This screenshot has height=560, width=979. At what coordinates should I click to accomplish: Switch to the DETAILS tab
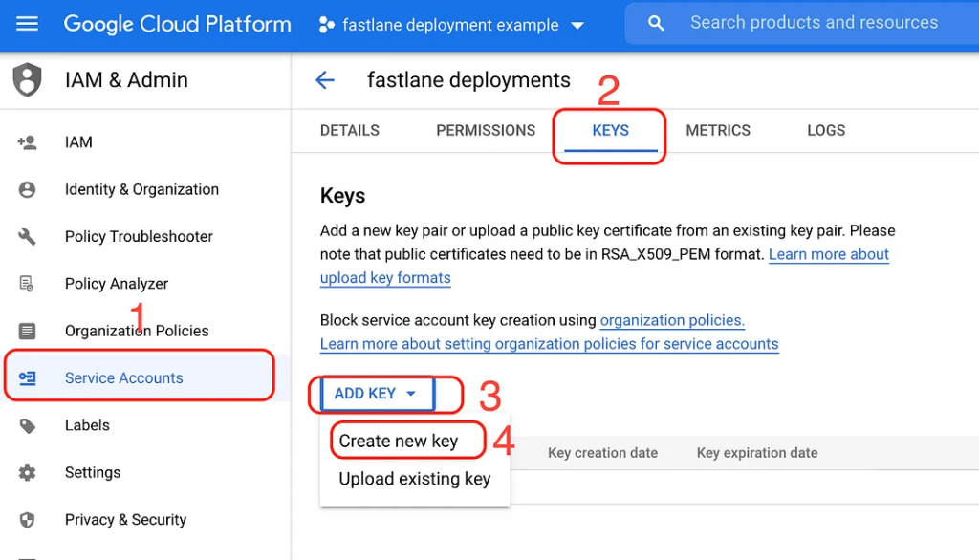(x=350, y=131)
